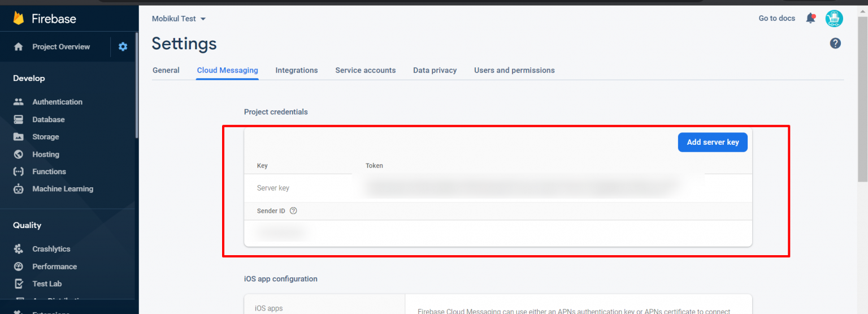Viewport: 868px width, 314px height.
Task: Click the blurred Sender ID value
Action: click(x=281, y=233)
